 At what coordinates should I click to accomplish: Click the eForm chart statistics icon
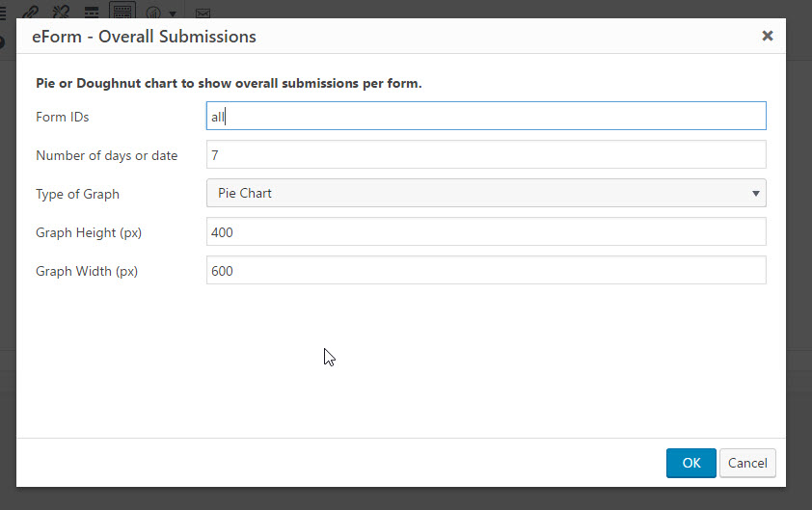tap(153, 13)
